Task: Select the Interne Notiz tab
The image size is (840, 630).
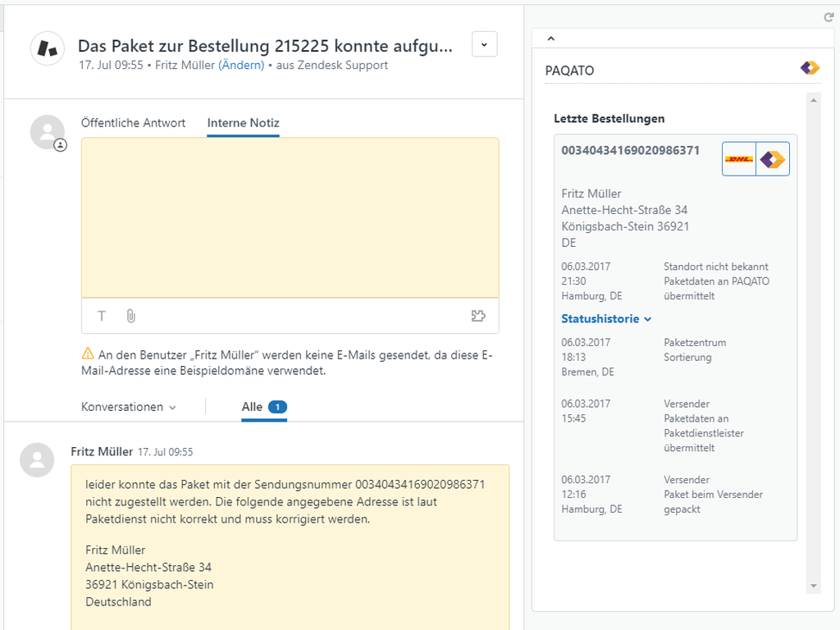Action: (x=243, y=123)
